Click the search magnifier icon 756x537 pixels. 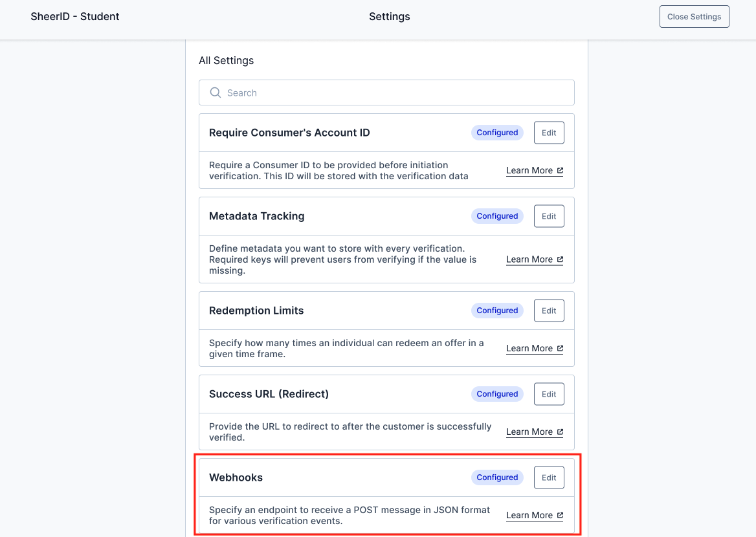click(x=216, y=93)
